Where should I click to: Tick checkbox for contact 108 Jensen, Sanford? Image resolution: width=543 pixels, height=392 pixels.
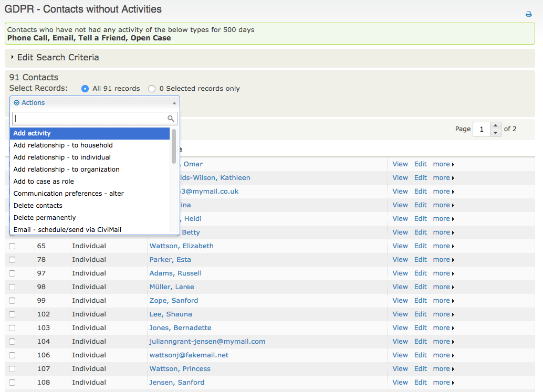pyautogui.click(x=12, y=383)
